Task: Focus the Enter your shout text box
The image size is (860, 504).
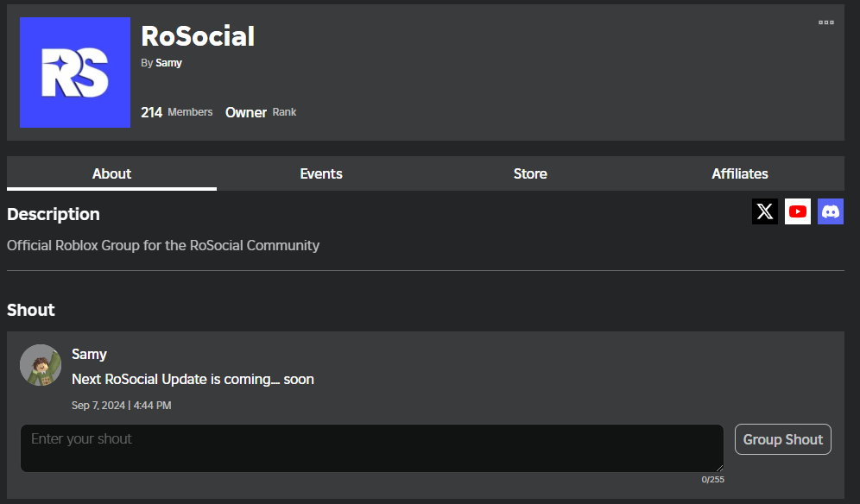Action: 372,448
